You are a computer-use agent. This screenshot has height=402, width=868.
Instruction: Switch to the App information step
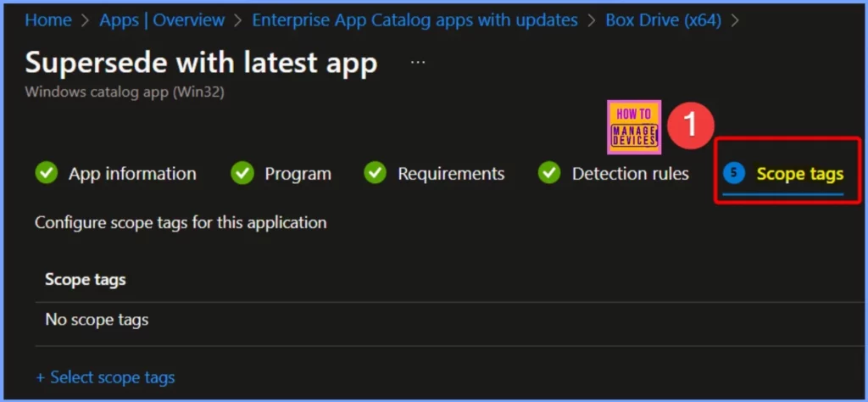point(132,174)
